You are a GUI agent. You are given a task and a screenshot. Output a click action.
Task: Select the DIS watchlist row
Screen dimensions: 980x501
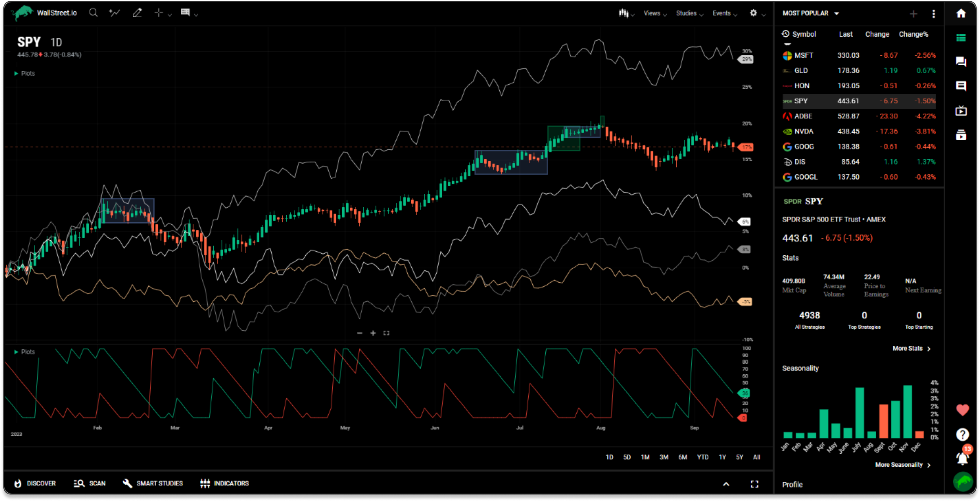tap(859, 162)
